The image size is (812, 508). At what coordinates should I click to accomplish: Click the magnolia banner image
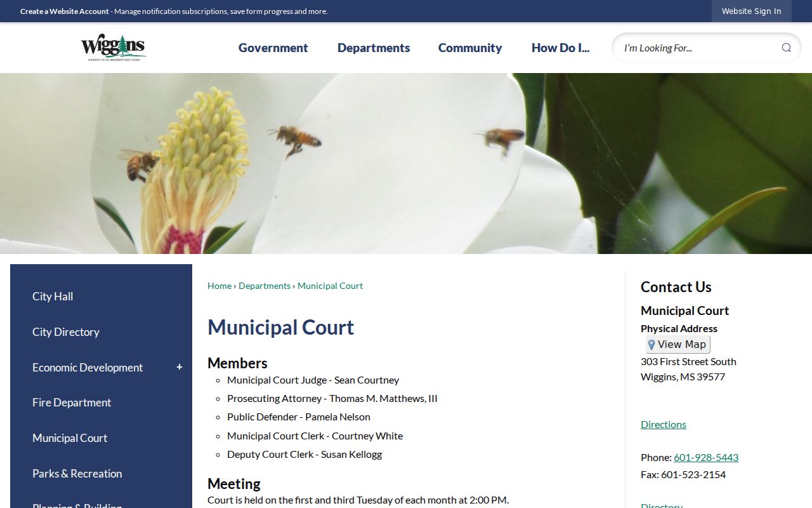coord(406,163)
